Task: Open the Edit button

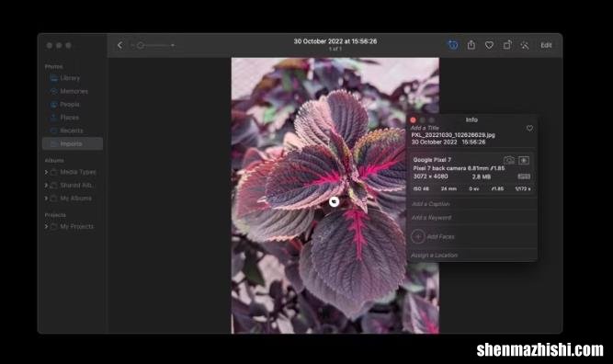Action: pyautogui.click(x=546, y=45)
